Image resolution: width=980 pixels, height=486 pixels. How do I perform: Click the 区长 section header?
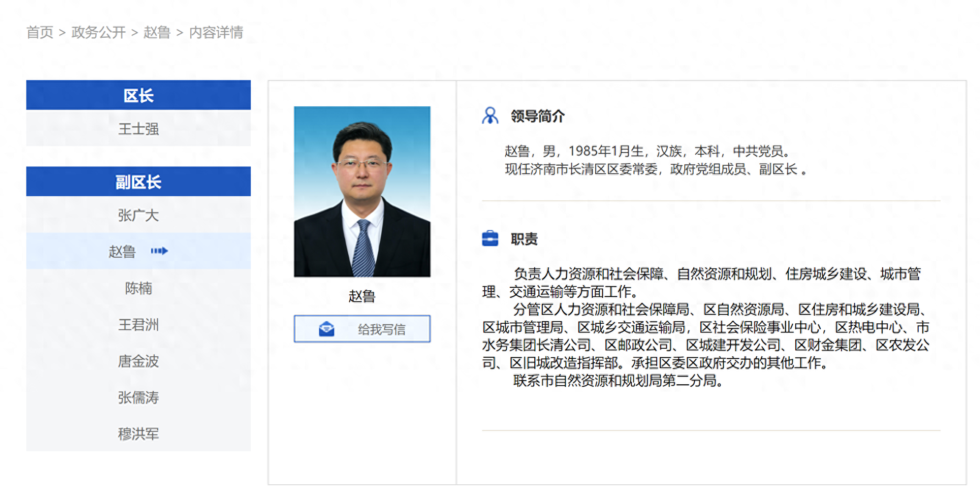coord(138,95)
